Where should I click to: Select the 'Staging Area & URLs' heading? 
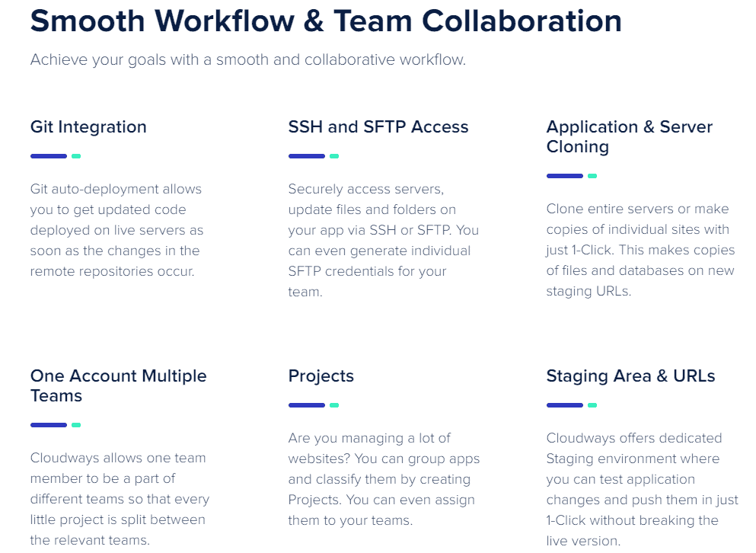tap(630, 376)
